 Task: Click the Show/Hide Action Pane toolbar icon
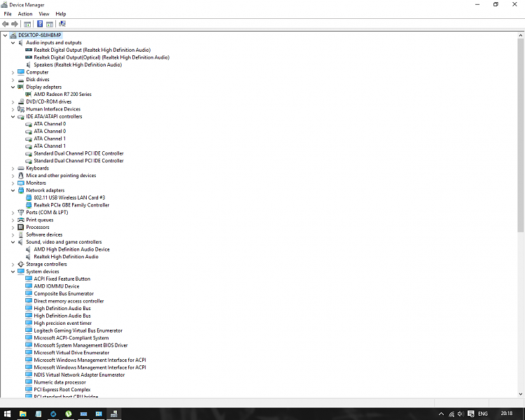[x=50, y=24]
